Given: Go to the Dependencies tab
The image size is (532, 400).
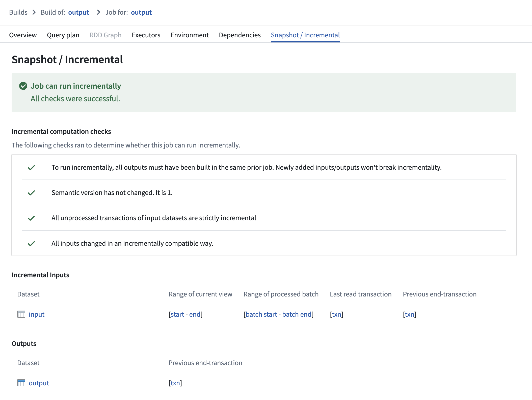Looking at the screenshot, I should click(240, 35).
